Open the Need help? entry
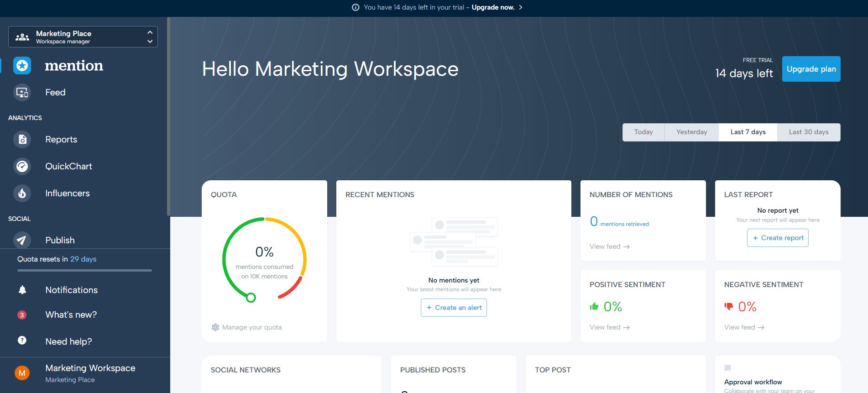The image size is (868, 393). pos(68,342)
